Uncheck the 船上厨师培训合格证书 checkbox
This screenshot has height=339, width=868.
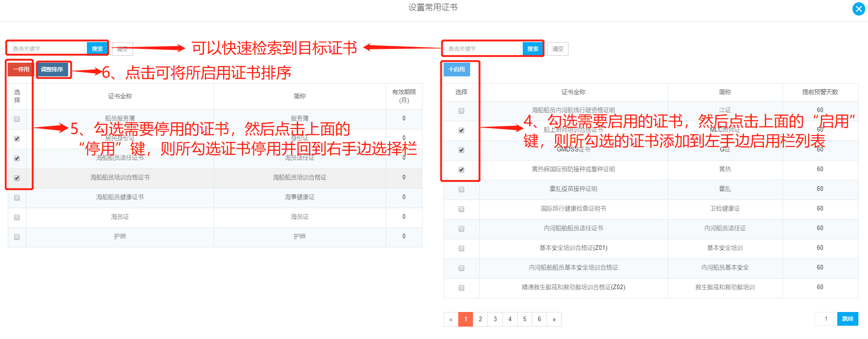point(461,130)
